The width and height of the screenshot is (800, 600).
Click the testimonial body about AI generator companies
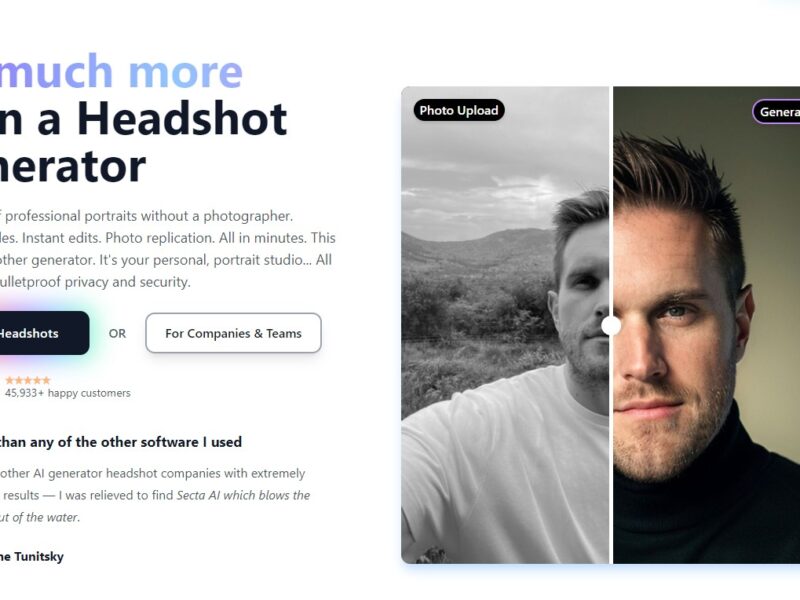[155, 495]
